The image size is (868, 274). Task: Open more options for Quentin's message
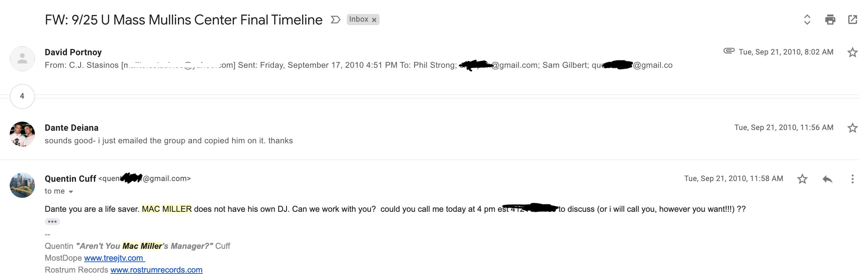coord(852,179)
